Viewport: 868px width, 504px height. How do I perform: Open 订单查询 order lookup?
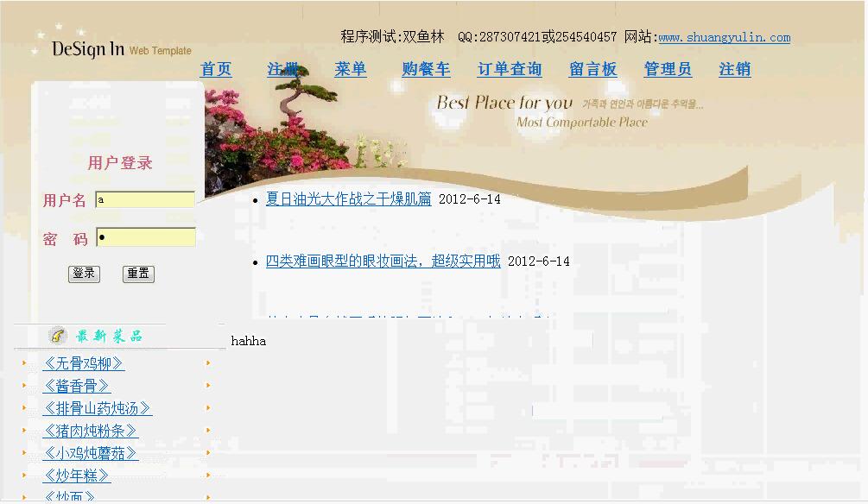pos(510,69)
